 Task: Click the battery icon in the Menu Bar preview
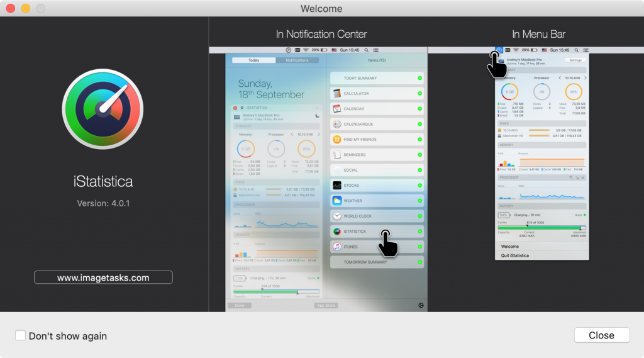coord(534,50)
